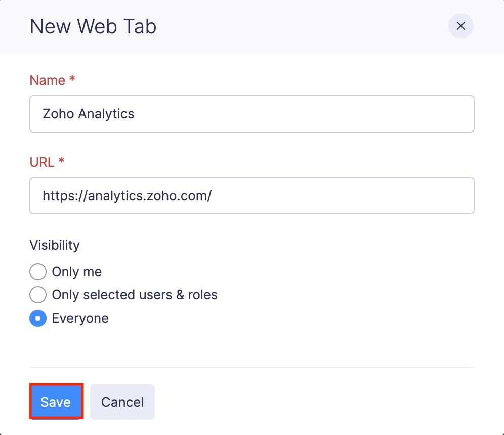Select the Everyone visibility option
Screen dimensions: 504x435
coord(37,318)
